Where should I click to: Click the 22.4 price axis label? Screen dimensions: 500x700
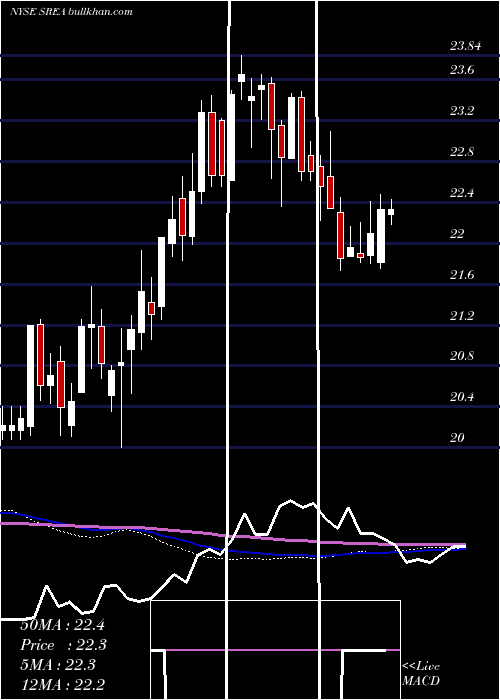click(x=462, y=193)
